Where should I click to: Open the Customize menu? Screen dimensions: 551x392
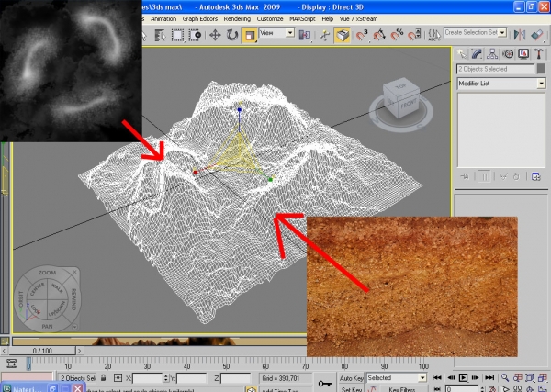[x=270, y=19]
